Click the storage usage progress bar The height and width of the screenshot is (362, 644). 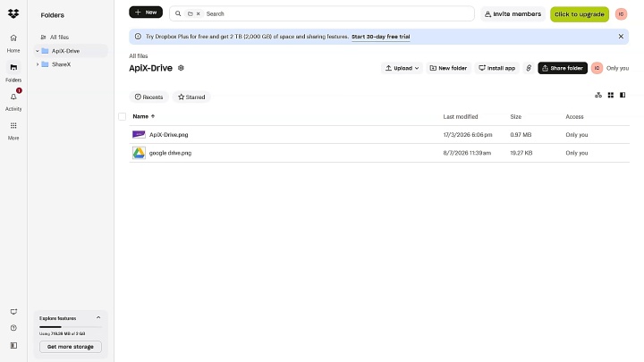click(x=71, y=327)
